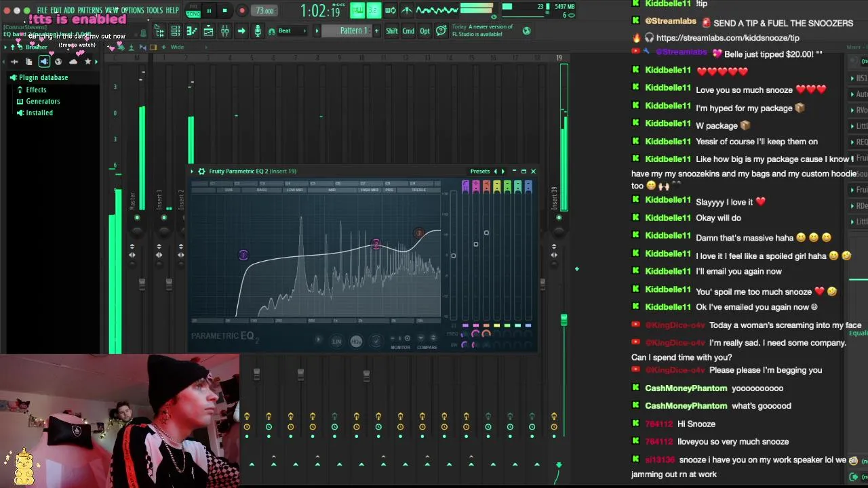Image resolution: width=868 pixels, height=488 pixels.
Task: Click the record button
Action: point(241,10)
